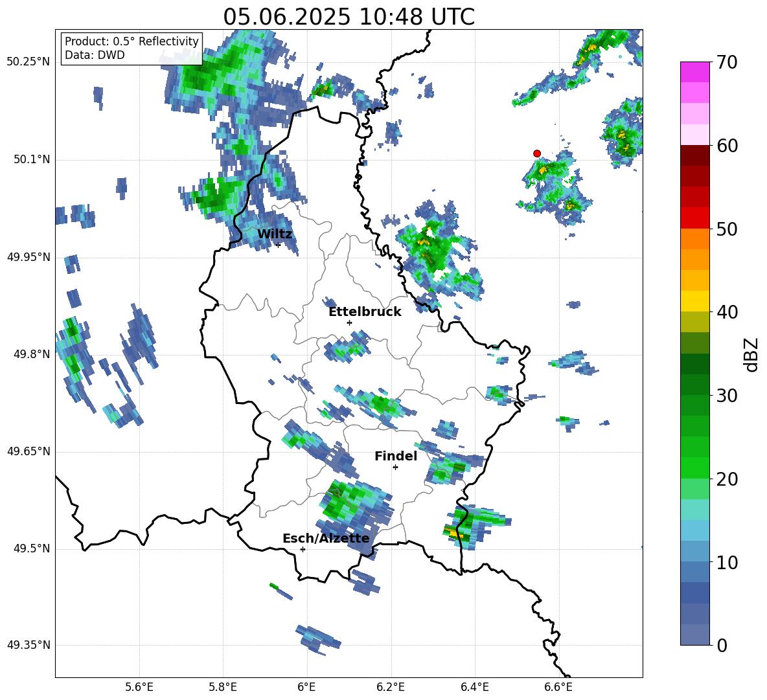Click the 50.25°N latitude label

click(29, 62)
